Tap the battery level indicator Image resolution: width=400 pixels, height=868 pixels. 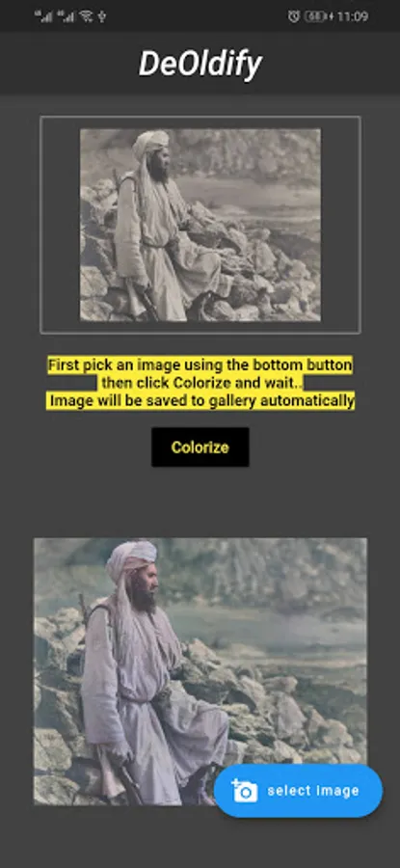[x=315, y=16]
